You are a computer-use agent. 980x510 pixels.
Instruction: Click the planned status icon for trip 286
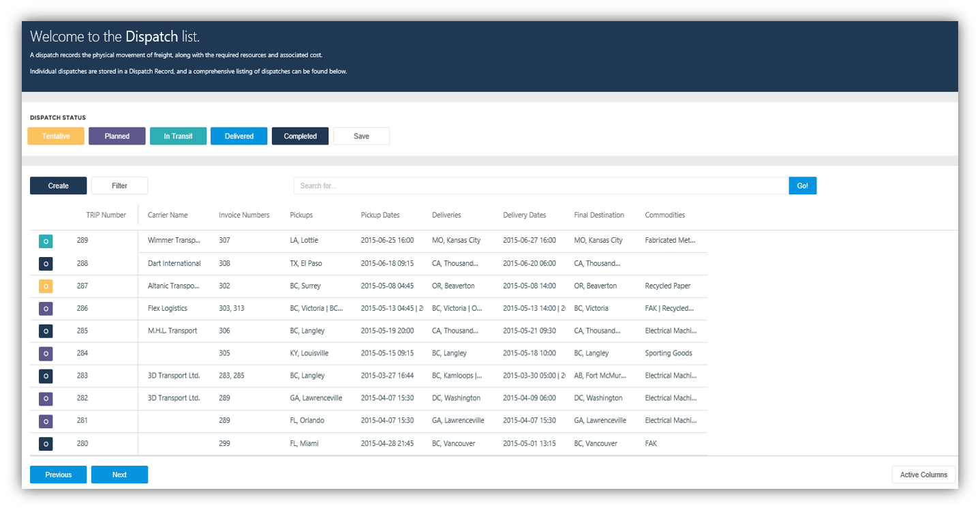click(45, 308)
